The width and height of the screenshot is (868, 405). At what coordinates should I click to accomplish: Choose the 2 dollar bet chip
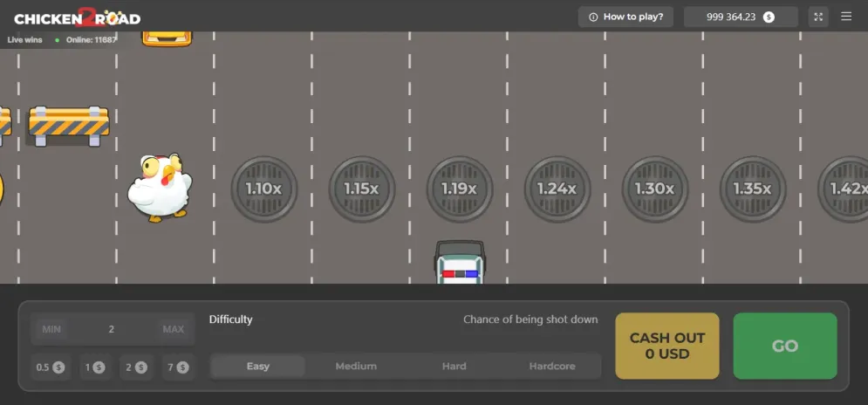[x=135, y=367]
